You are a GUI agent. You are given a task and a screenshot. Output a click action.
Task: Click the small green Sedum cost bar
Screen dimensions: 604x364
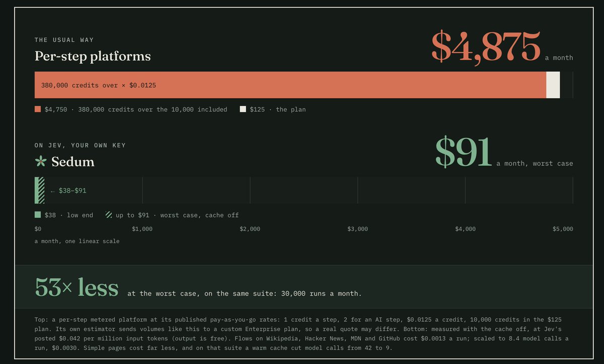pos(39,190)
